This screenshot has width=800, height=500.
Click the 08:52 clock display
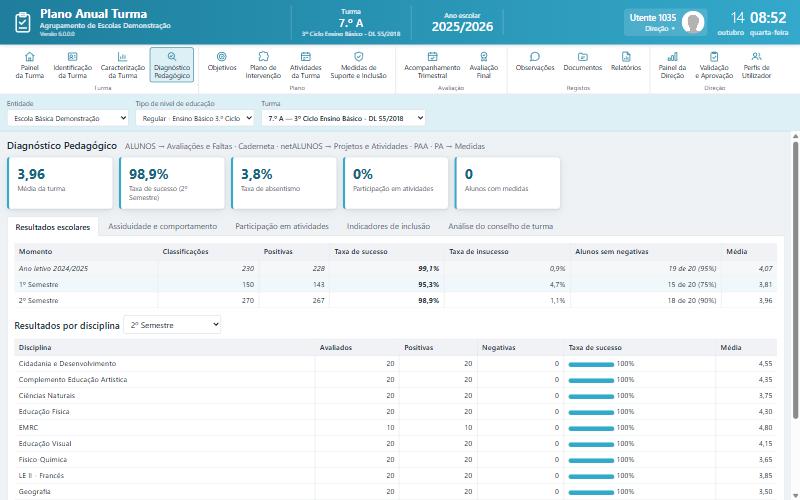[x=768, y=18]
